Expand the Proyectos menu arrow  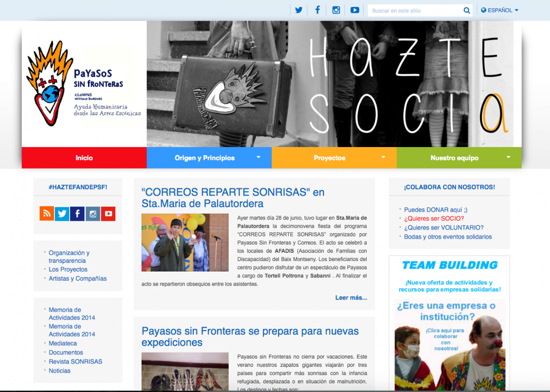(x=383, y=157)
